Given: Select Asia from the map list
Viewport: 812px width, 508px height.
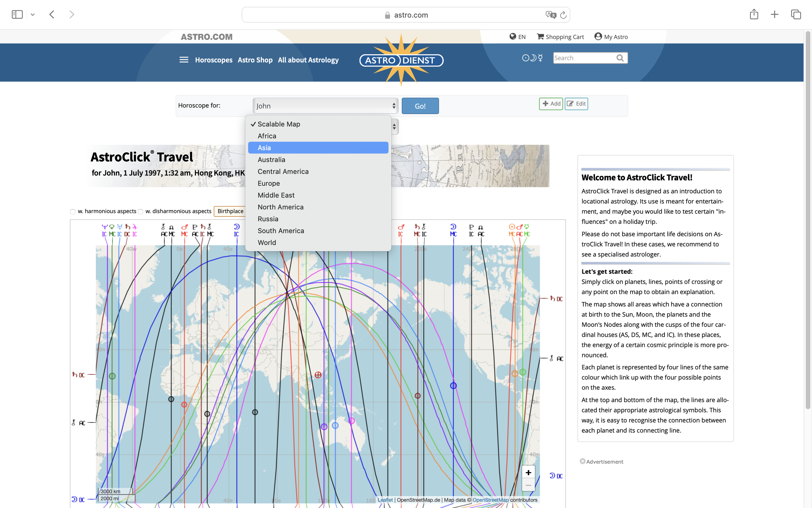Looking at the screenshot, I should click(x=318, y=148).
